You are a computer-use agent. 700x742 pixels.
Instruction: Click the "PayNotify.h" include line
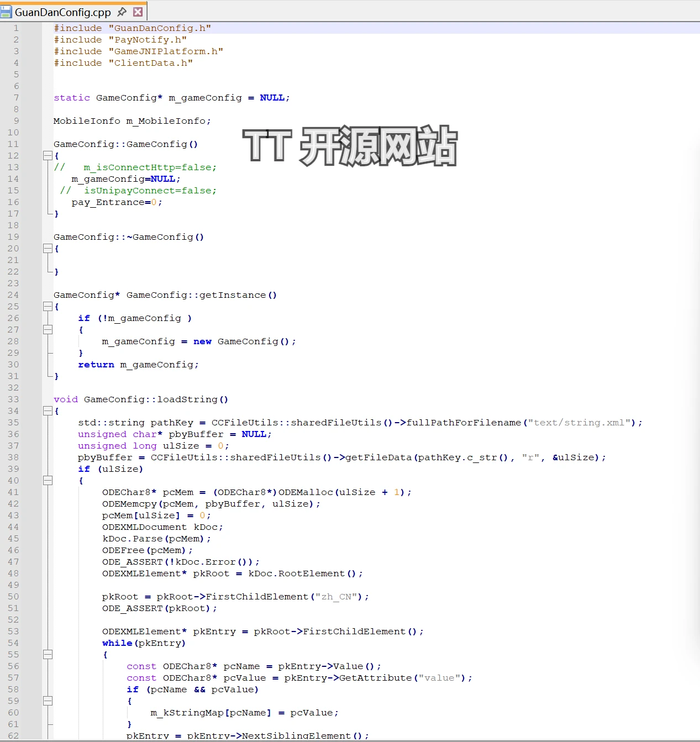pyautogui.click(x=120, y=40)
